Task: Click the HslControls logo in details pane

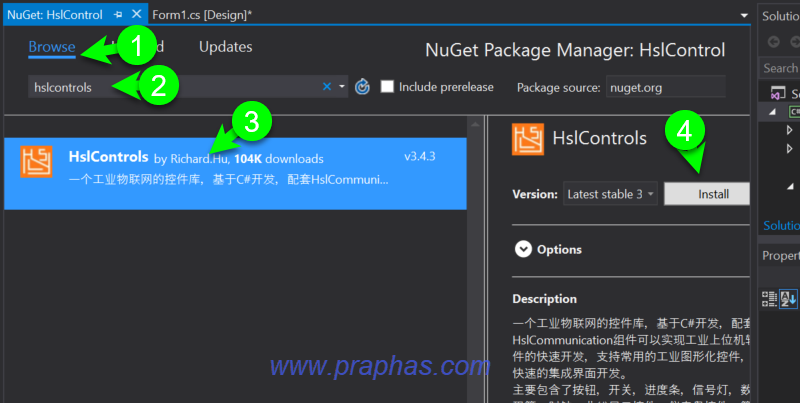Action: pyautogui.click(x=528, y=139)
